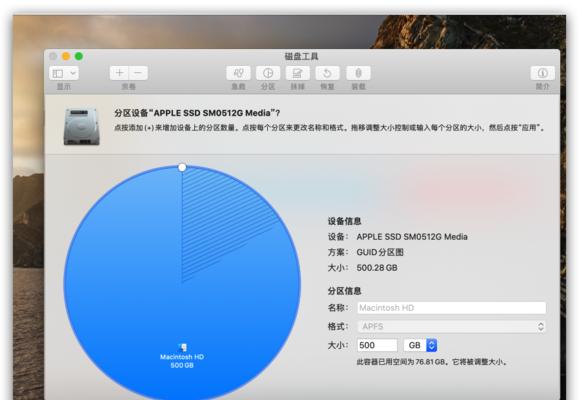This screenshot has width=579, height=400.
Task: Click the Erase (抹掉) toolbar icon
Action: 298,73
